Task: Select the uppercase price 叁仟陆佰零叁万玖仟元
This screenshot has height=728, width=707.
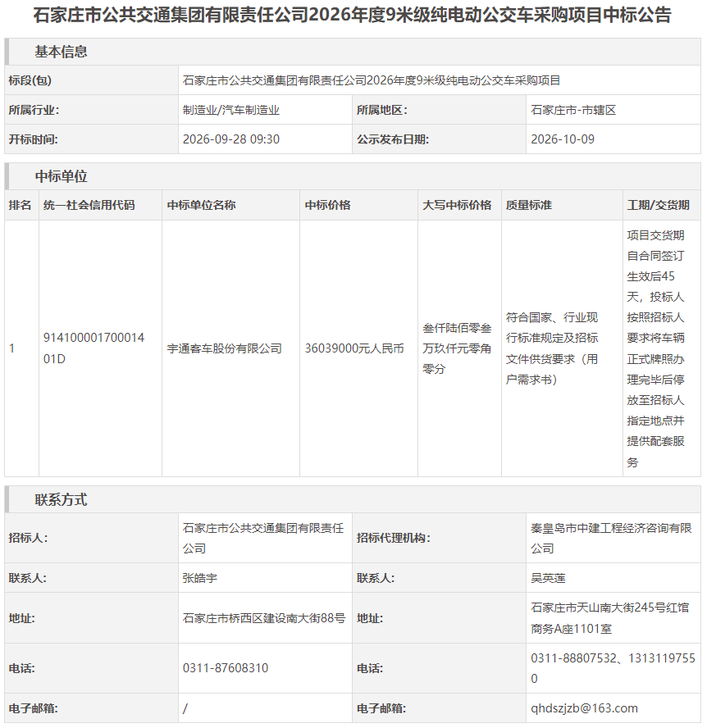Action: (457, 348)
